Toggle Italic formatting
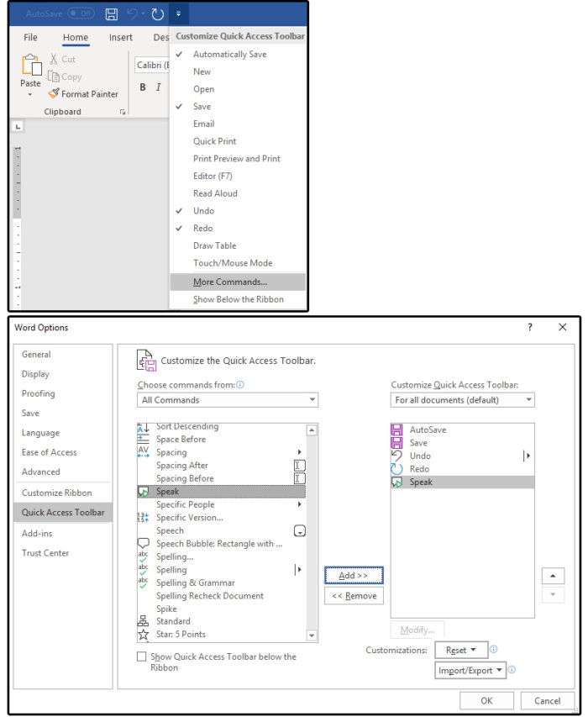The height and width of the screenshot is (717, 588). tap(159, 87)
